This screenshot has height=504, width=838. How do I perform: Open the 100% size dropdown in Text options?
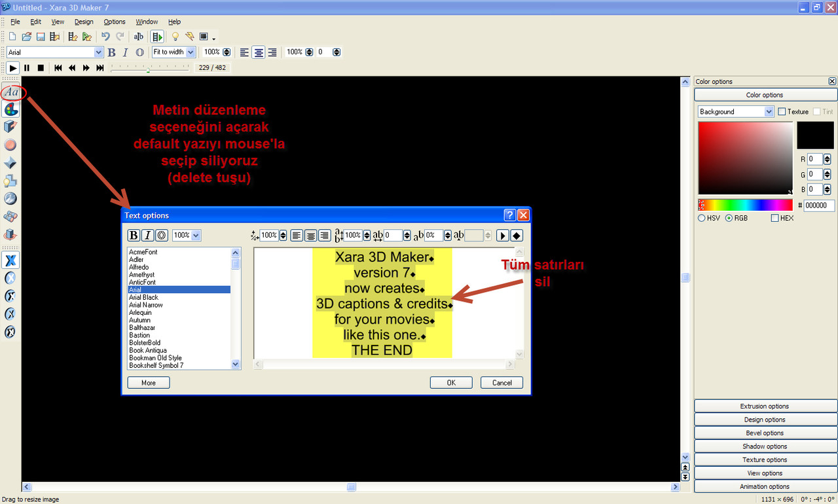coord(196,235)
